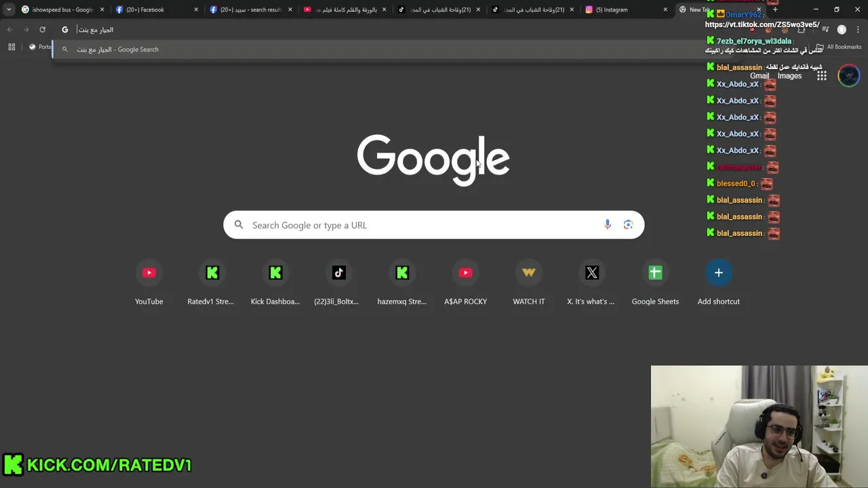Click the browser Back arrow
The height and width of the screenshot is (488, 868).
pos(9,30)
